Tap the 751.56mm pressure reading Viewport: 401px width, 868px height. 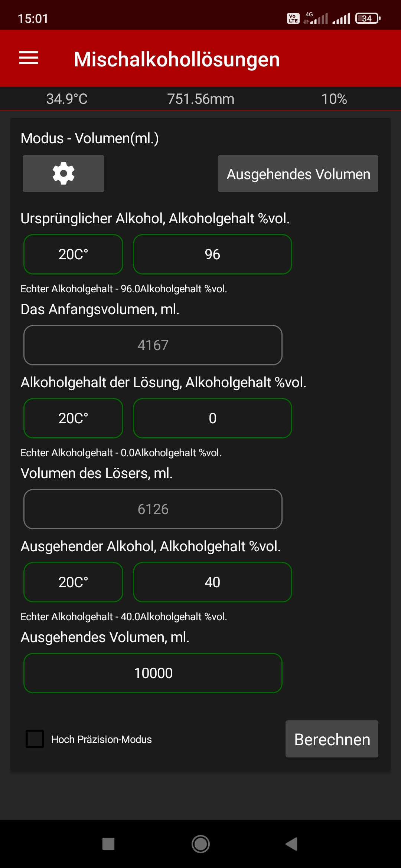click(200, 99)
